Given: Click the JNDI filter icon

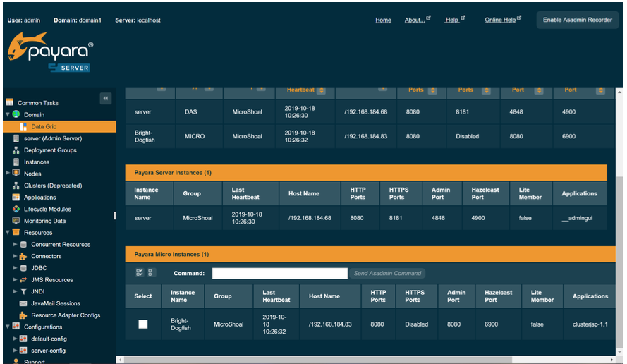Looking at the screenshot, I should (x=23, y=292).
